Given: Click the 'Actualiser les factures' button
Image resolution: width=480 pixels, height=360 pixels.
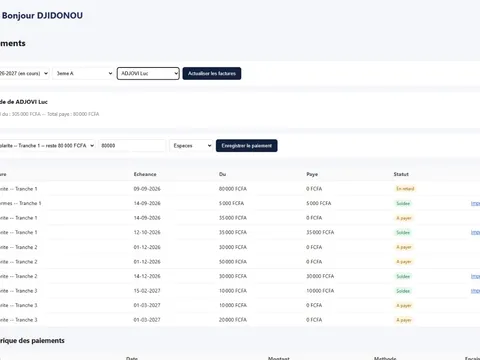Looking at the screenshot, I should tap(212, 73).
